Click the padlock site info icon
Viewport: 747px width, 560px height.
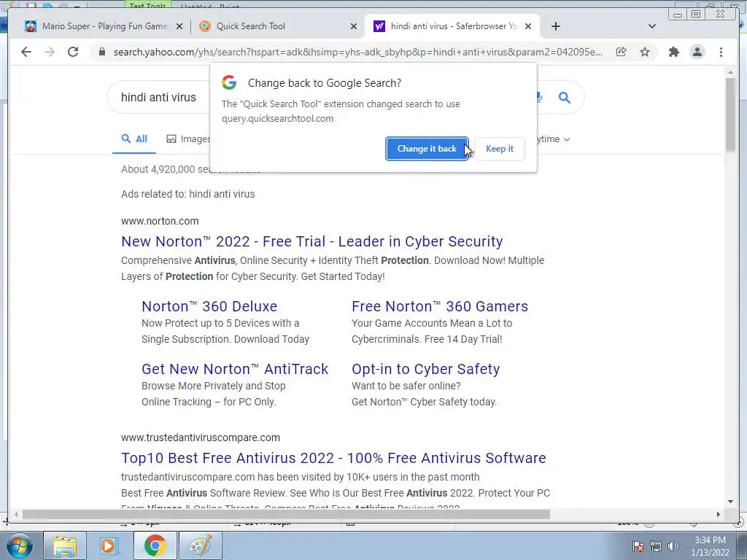101,52
